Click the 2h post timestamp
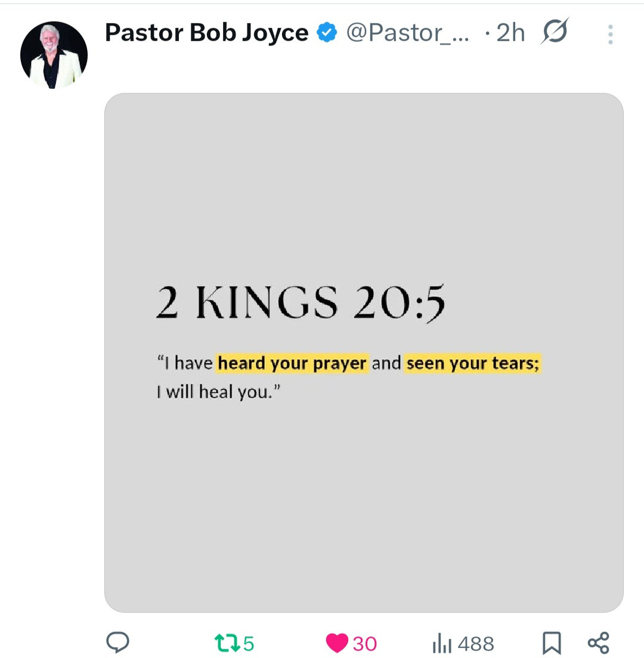Image resolution: width=644 pixels, height=658 pixels. [510, 33]
